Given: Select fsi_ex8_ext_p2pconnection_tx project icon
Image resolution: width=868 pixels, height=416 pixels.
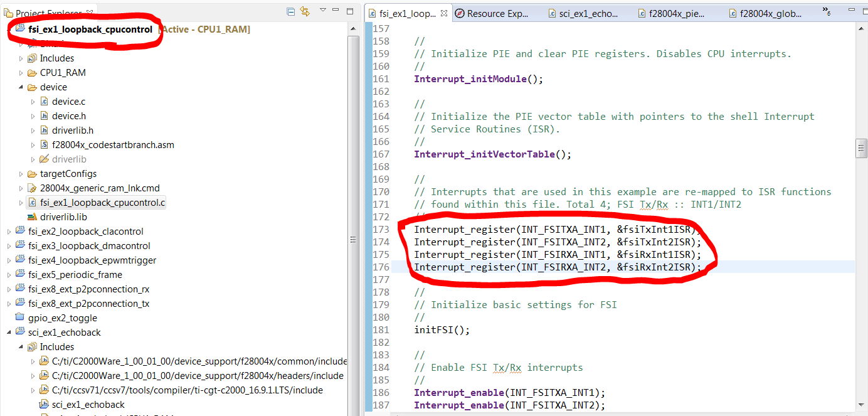Looking at the screenshot, I should click(x=20, y=304).
